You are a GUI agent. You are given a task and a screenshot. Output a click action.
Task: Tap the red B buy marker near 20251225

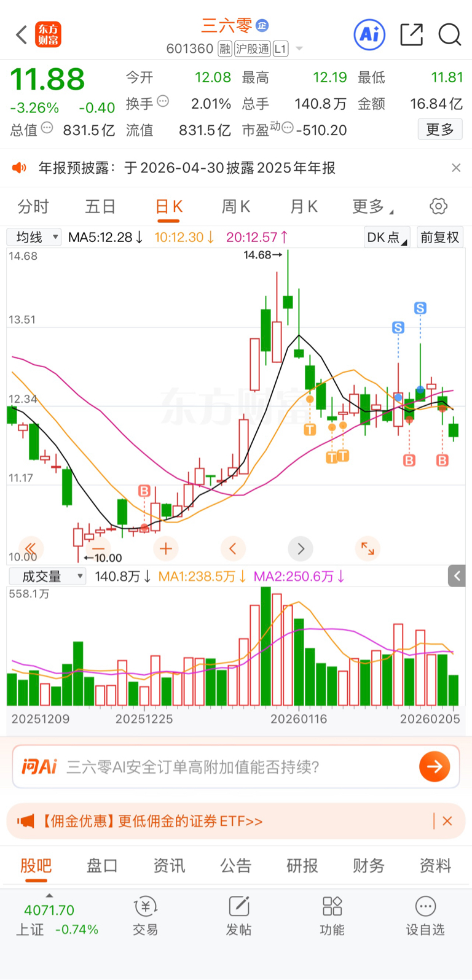(x=144, y=491)
